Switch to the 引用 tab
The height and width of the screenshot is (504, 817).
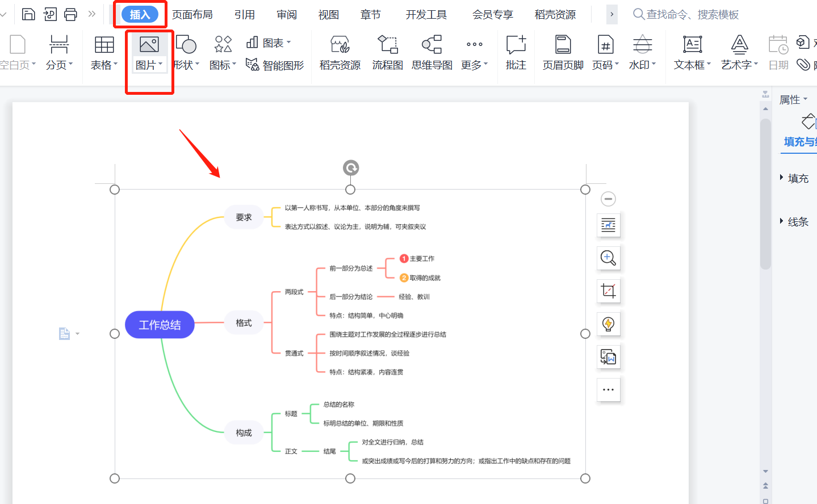coord(245,15)
